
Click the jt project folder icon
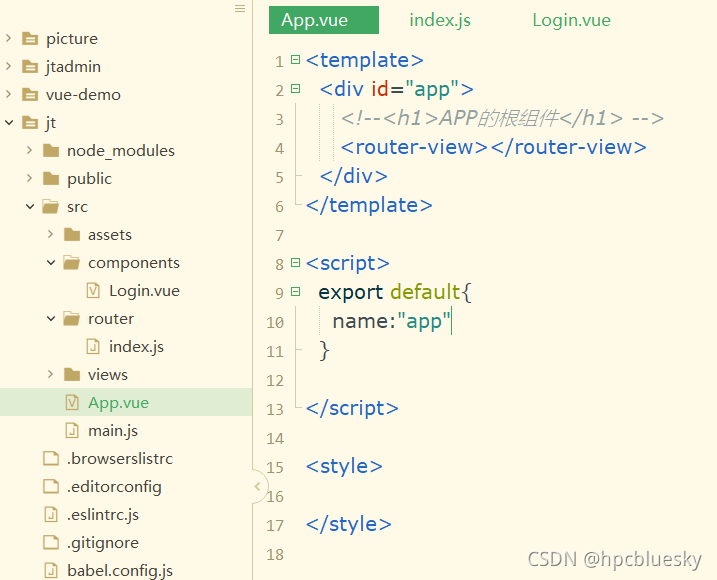click(30, 123)
